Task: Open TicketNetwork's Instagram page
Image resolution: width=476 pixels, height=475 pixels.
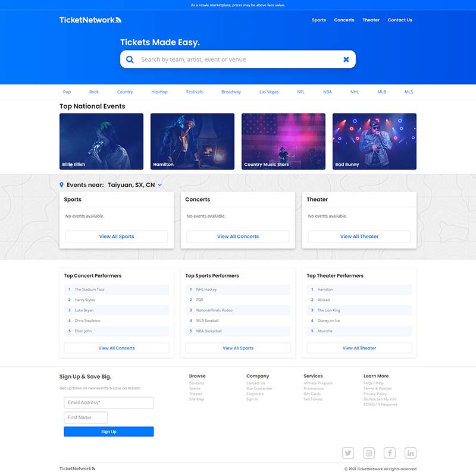Action: click(369, 453)
